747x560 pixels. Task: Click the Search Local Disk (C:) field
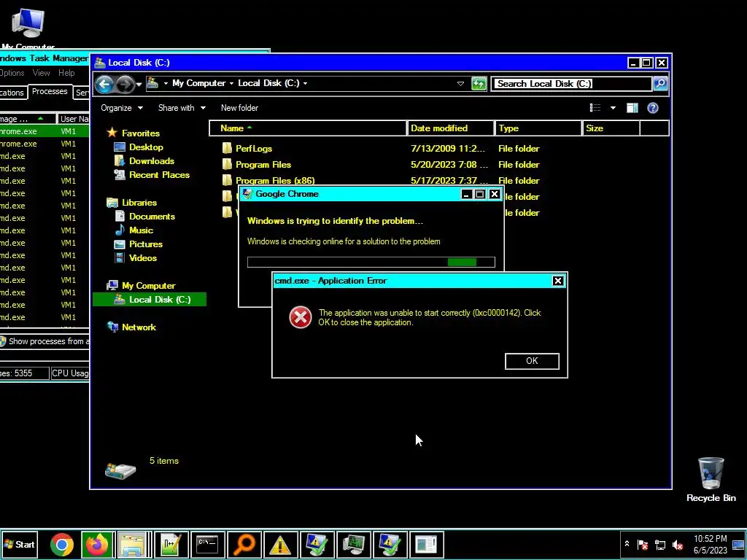(x=571, y=84)
